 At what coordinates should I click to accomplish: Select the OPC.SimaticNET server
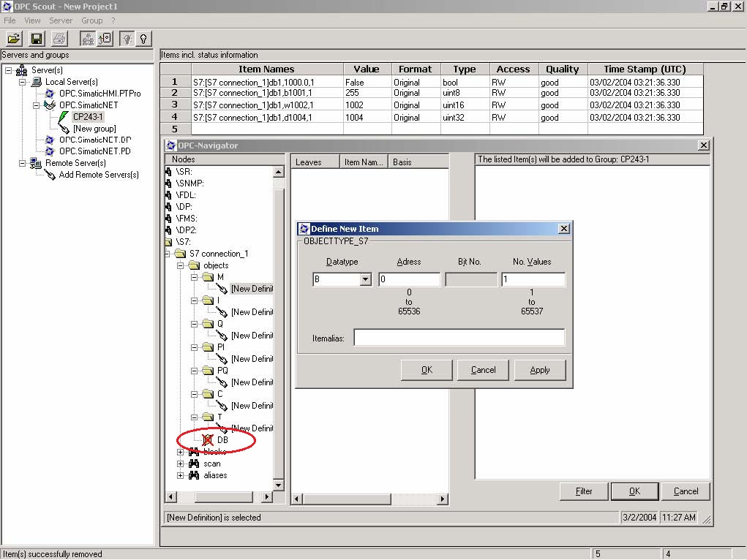tap(89, 105)
